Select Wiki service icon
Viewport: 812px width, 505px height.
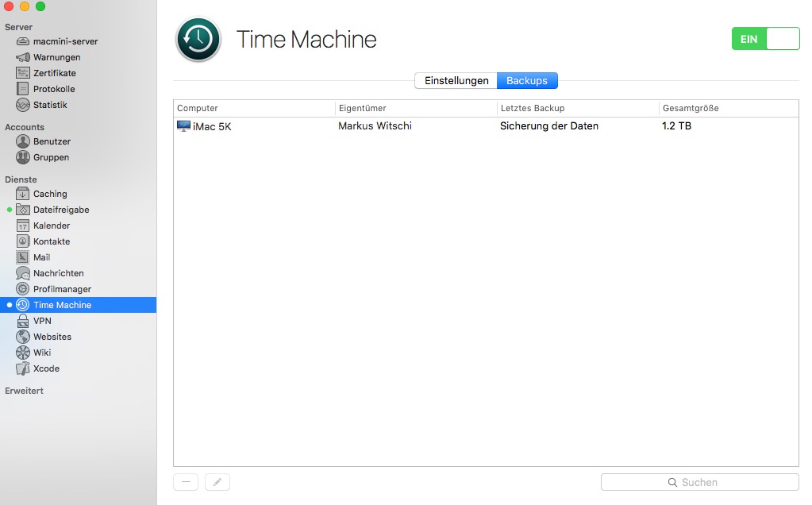(23, 353)
